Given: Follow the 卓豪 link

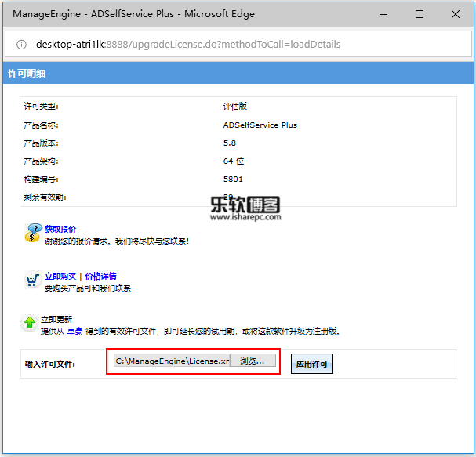Looking at the screenshot, I should [74, 332].
